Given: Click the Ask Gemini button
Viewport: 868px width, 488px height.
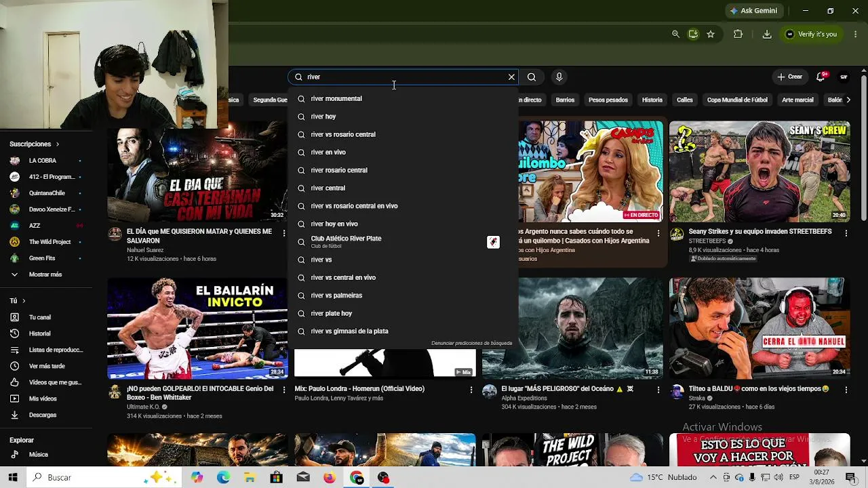Looking at the screenshot, I should 753,11.
